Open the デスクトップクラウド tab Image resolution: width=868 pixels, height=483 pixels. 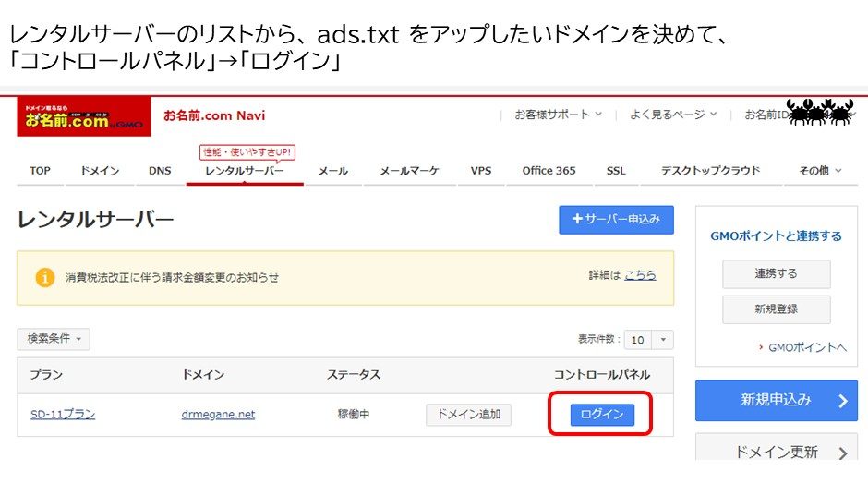pyautogui.click(x=711, y=171)
